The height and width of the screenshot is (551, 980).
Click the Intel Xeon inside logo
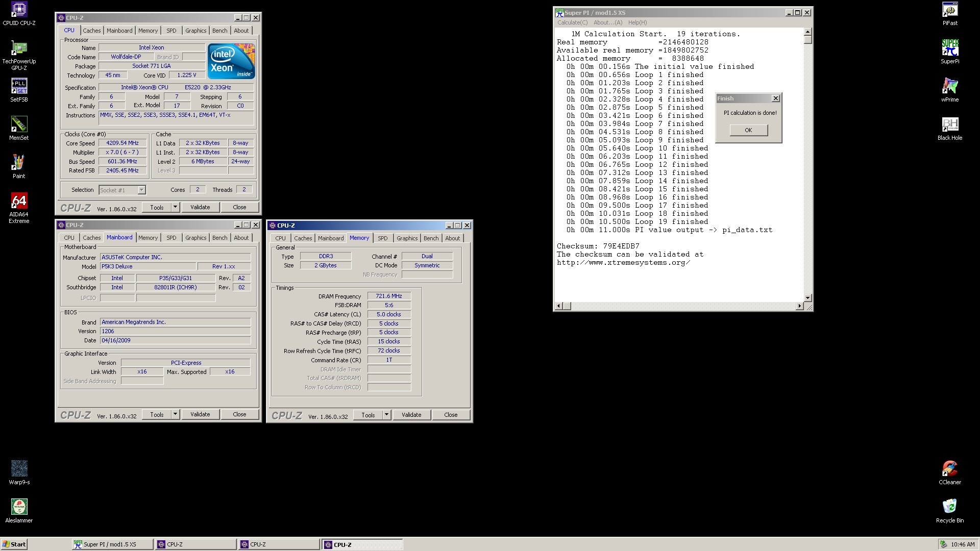231,61
